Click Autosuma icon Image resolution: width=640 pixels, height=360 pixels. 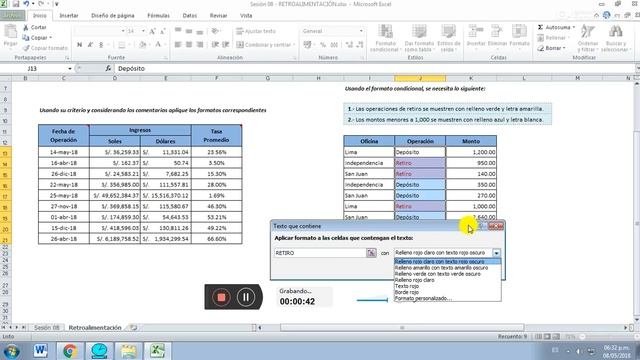540,27
